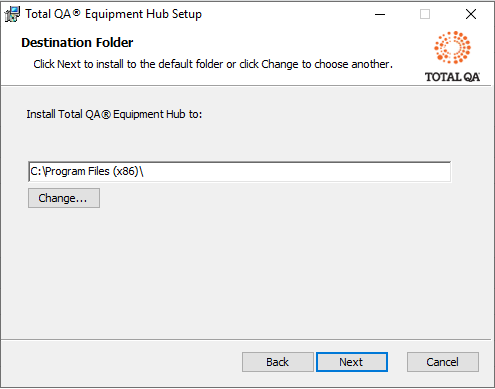Focus the destination path input field
This screenshot has height=389, width=495.
240,172
